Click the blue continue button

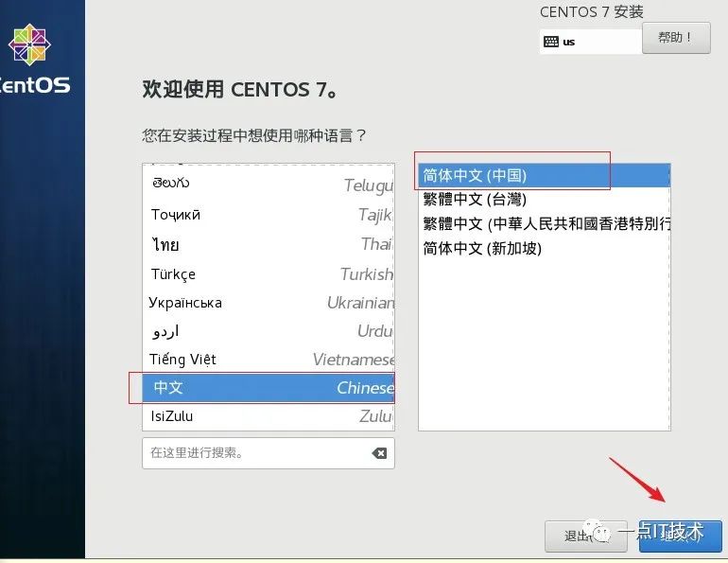[680, 537]
